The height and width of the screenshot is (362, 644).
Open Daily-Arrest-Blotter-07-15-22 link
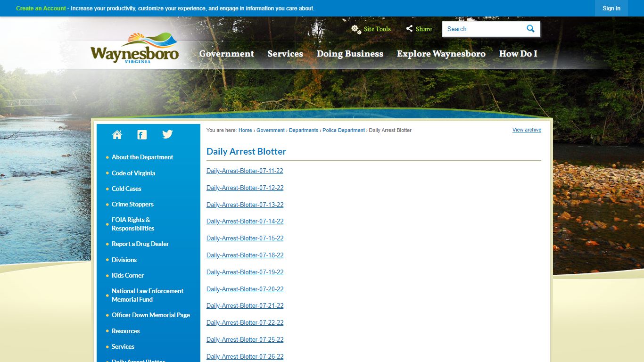click(x=245, y=238)
